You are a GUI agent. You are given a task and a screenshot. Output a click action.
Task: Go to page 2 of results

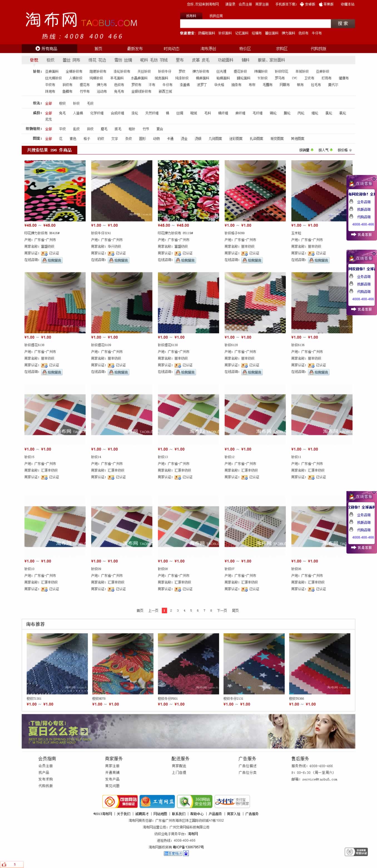click(x=171, y=611)
